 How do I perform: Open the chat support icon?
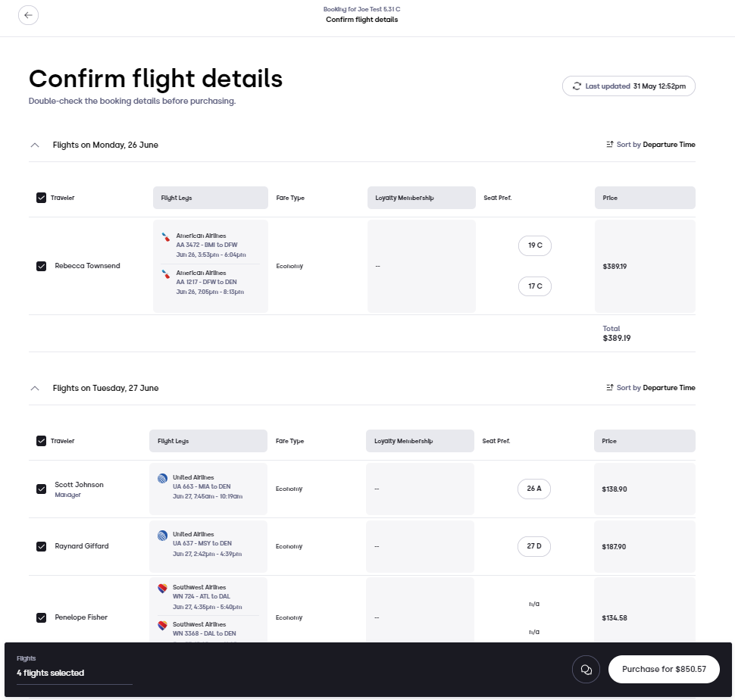point(586,669)
